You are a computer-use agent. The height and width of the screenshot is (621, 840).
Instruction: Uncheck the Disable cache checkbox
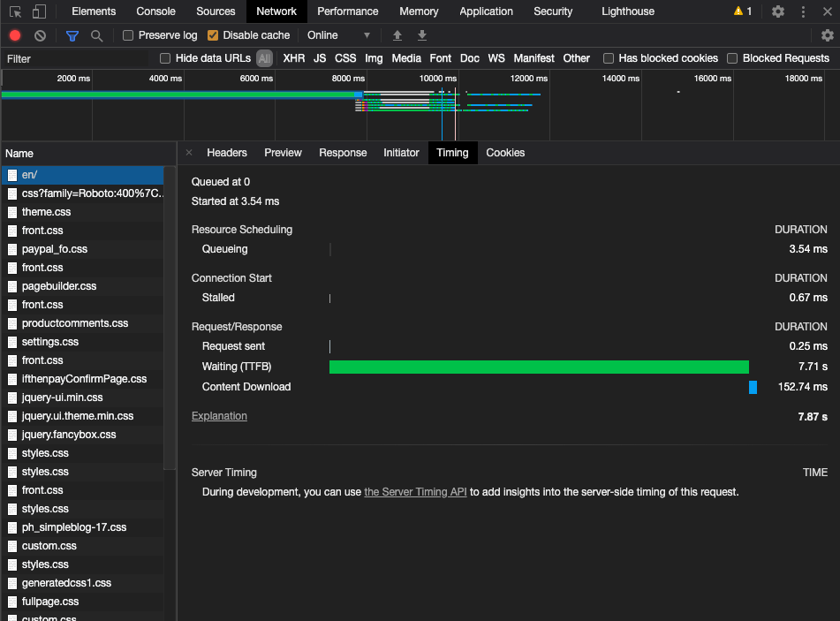(213, 35)
